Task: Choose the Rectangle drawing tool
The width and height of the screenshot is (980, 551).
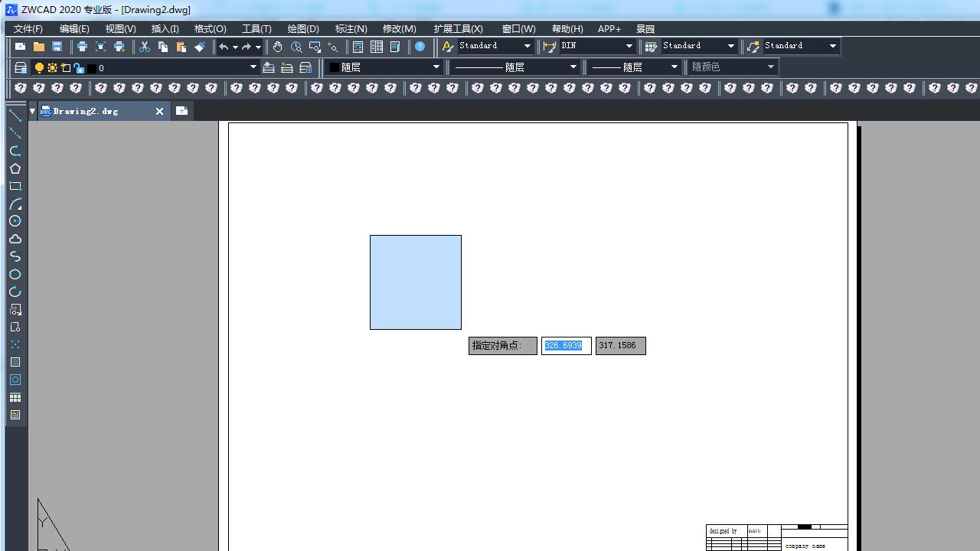Action: [15, 186]
